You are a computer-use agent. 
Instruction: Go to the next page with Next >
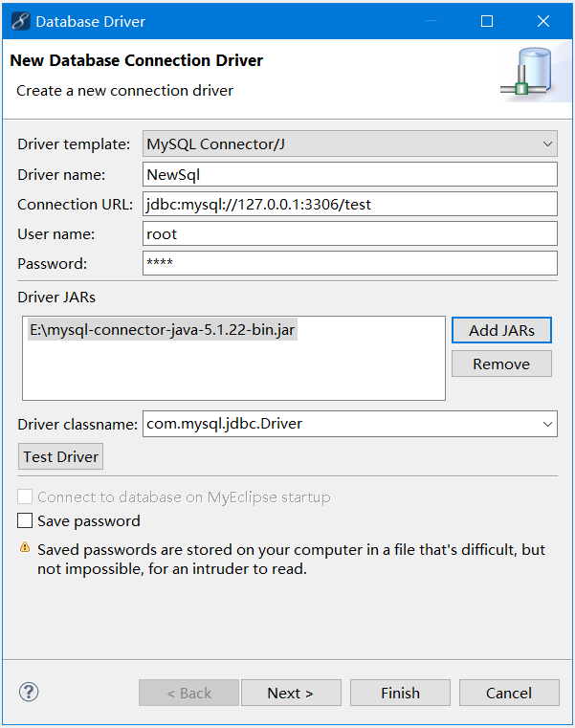click(x=291, y=693)
